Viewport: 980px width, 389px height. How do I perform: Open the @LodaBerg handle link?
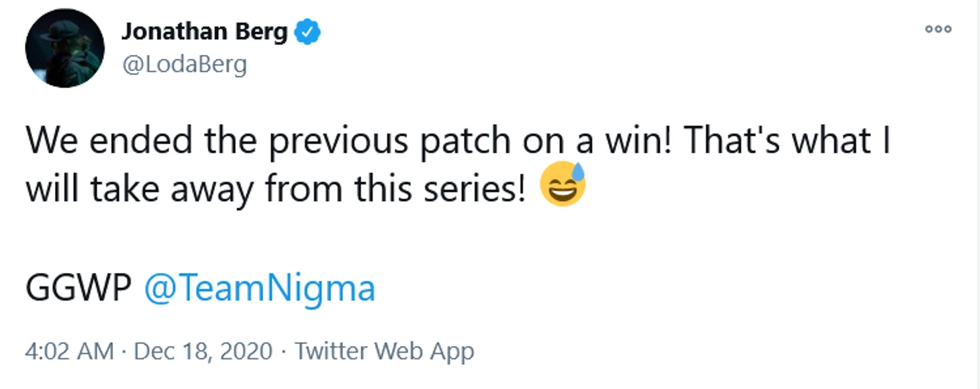click(184, 64)
